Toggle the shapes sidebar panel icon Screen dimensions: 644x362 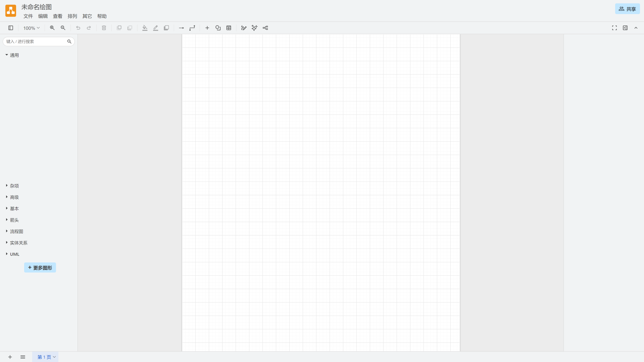[11, 28]
